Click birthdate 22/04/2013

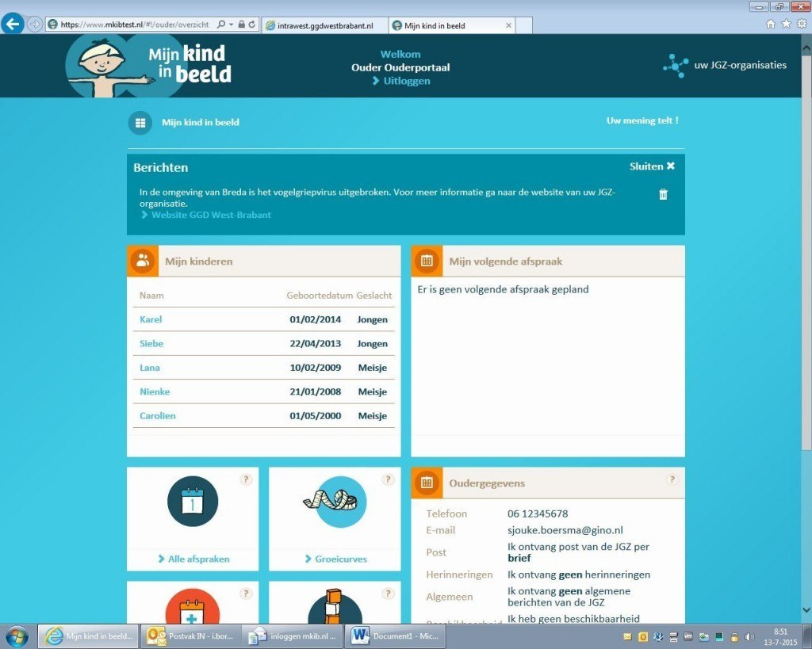[x=316, y=344]
